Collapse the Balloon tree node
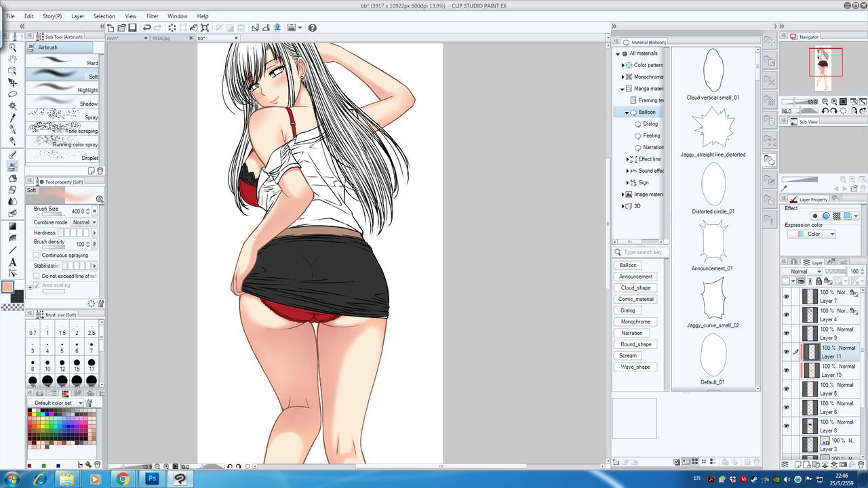 click(627, 112)
